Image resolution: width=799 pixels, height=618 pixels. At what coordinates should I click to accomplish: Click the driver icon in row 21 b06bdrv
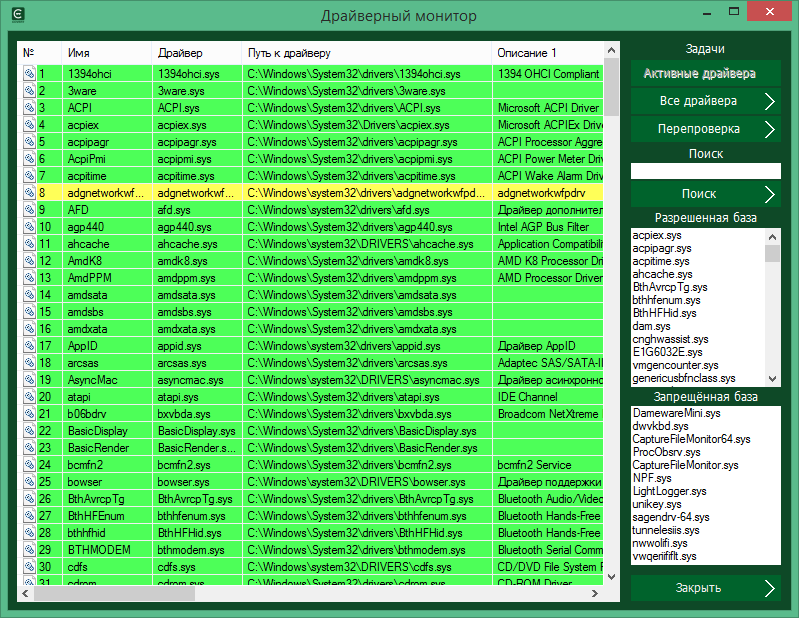click(x=30, y=414)
